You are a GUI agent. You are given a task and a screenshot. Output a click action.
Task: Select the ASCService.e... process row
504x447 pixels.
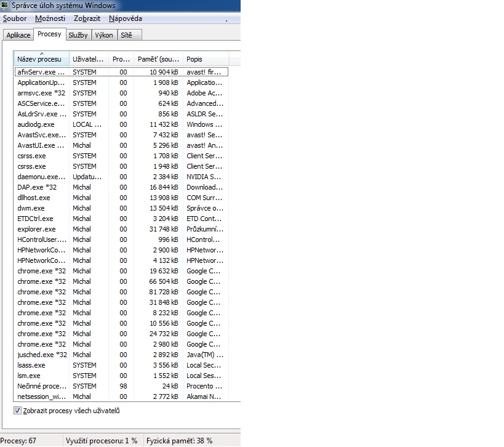click(x=121, y=103)
